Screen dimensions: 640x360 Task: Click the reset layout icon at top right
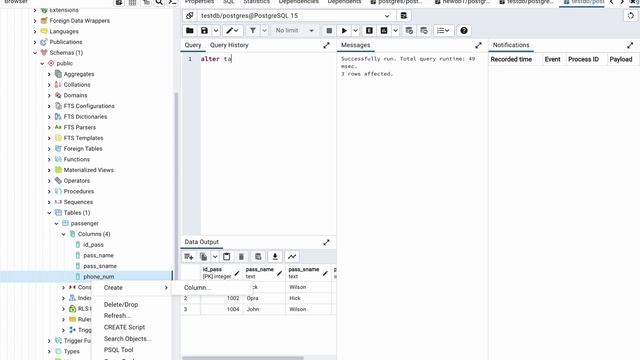[x=631, y=16]
